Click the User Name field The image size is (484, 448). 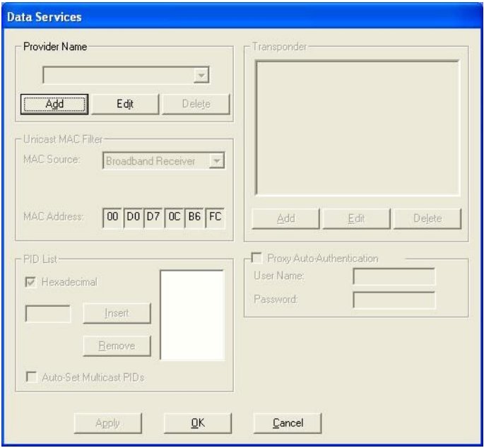(x=394, y=276)
